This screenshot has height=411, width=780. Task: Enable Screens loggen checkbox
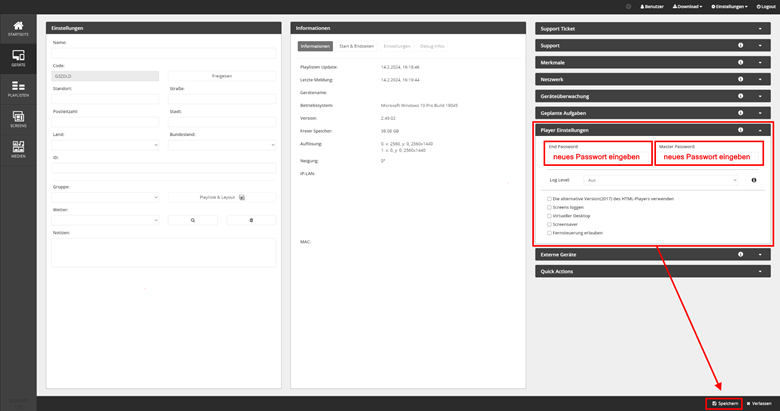(549, 207)
